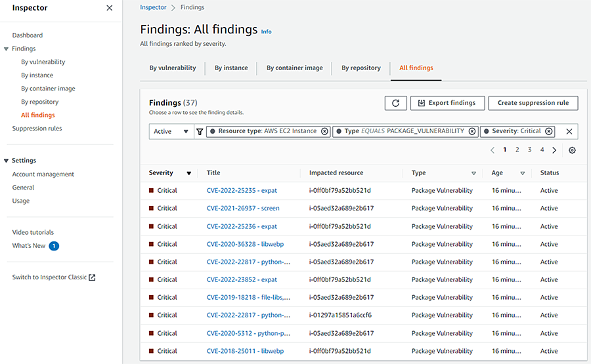Open Account management settings
The height and width of the screenshot is (364, 591).
[x=43, y=174]
